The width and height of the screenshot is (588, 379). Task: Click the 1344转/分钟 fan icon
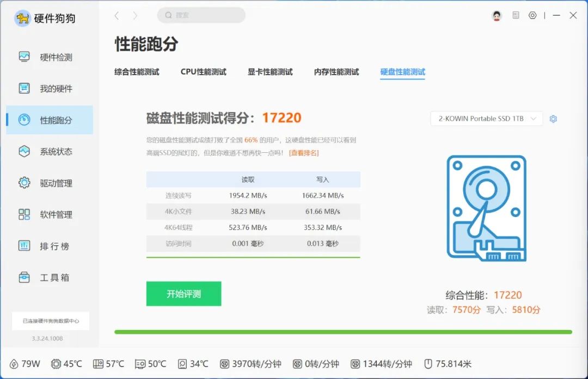pos(355,364)
